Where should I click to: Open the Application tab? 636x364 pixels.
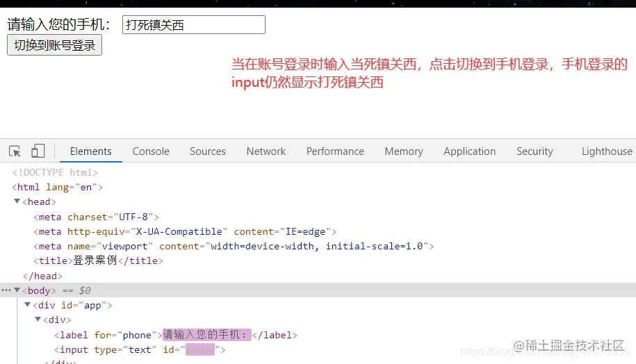click(469, 151)
